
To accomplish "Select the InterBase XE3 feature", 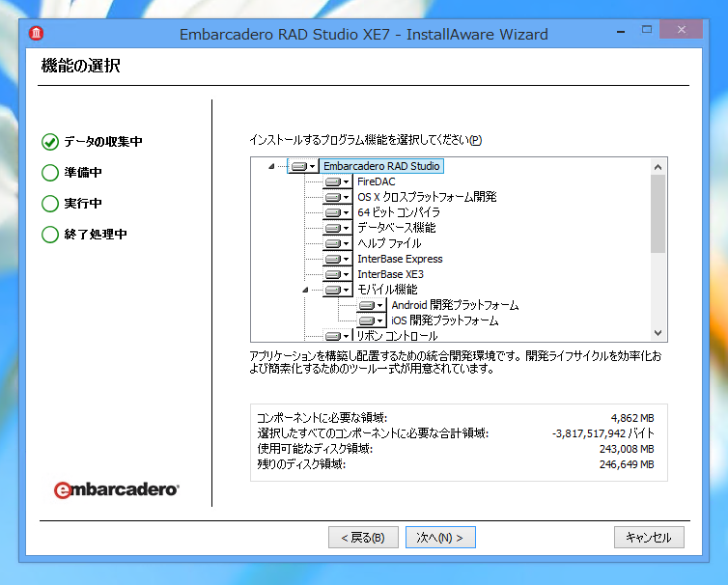I will [x=390, y=274].
